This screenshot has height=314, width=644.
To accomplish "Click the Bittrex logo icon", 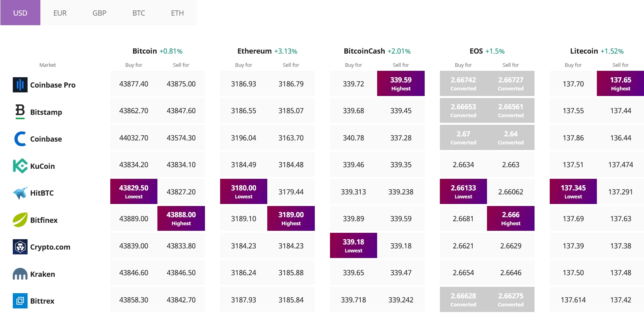I will coord(20,301).
